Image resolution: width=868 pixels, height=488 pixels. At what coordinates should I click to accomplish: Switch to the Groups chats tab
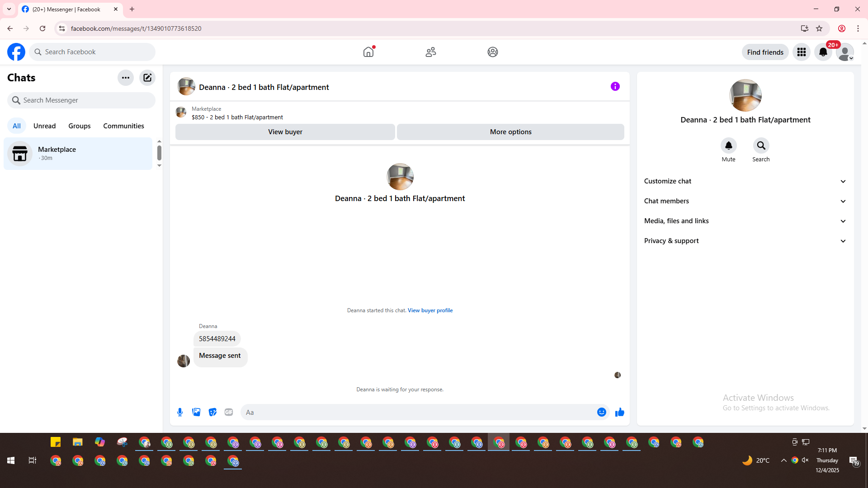pos(80,126)
